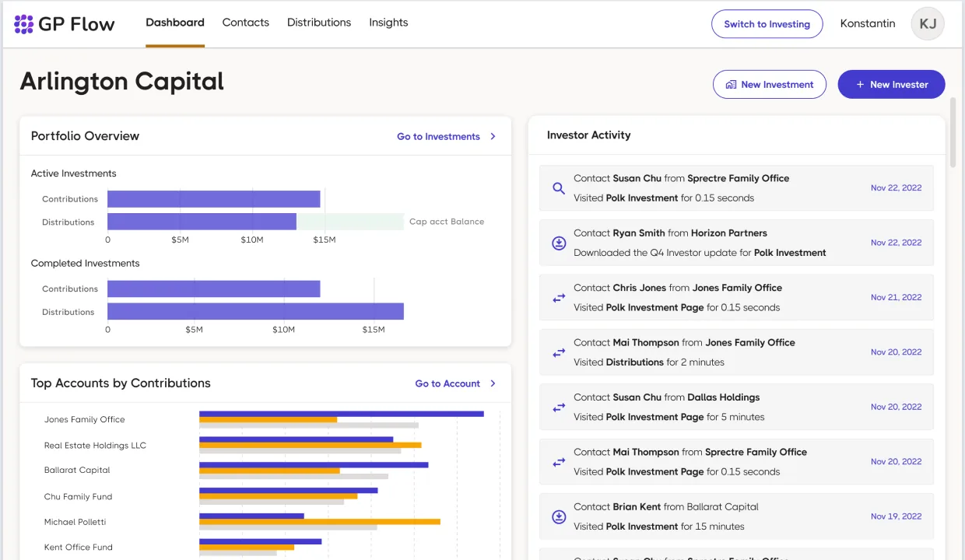965x560 pixels.
Task: Click the Completed Investments Contributions bar
Action: tap(214, 289)
